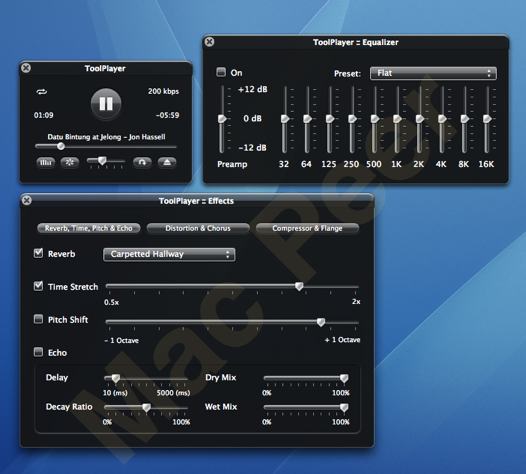Click the Delay slider handle
The image size is (526, 474).
pyautogui.click(x=116, y=378)
